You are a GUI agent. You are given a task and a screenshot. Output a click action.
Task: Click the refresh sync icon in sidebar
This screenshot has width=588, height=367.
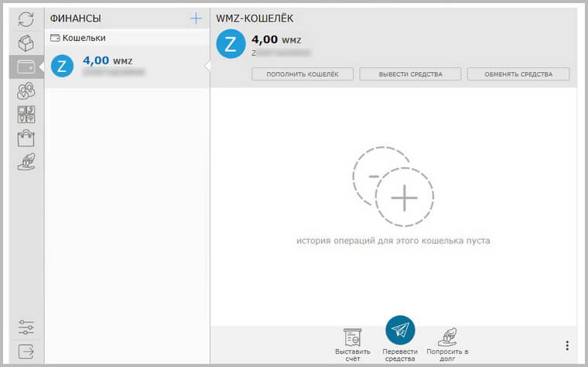(x=26, y=19)
